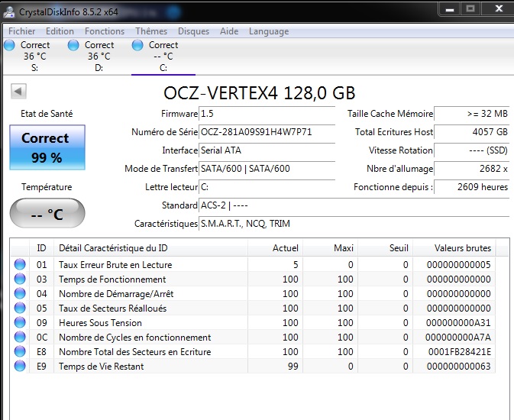Image resolution: width=514 pixels, height=420 pixels.
Task: Click the Nbre d'allumage field 2682 x
Action: pyautogui.click(x=472, y=169)
